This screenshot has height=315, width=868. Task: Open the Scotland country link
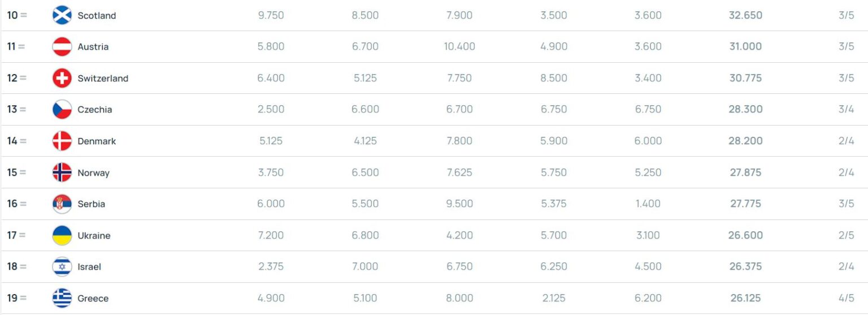[97, 16]
